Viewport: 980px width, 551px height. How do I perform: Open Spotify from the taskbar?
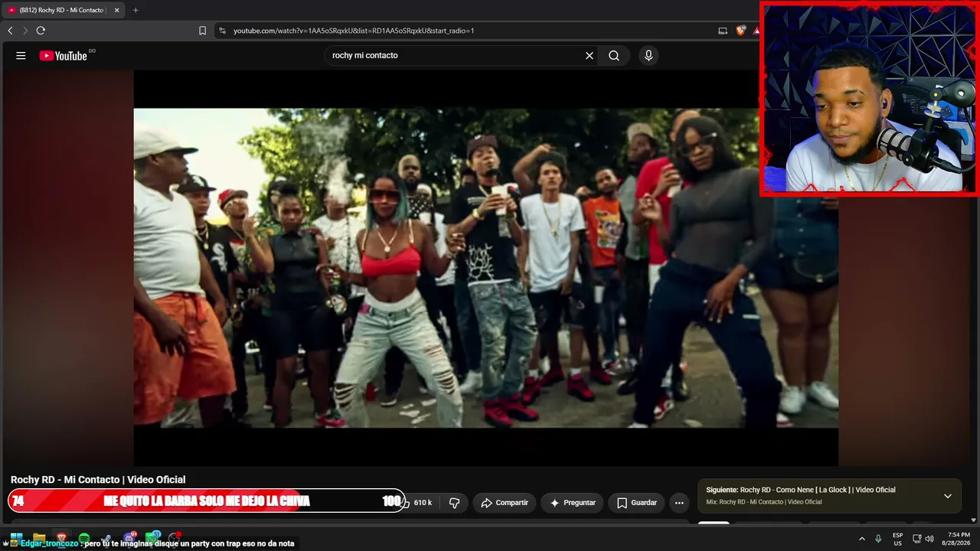point(84,539)
